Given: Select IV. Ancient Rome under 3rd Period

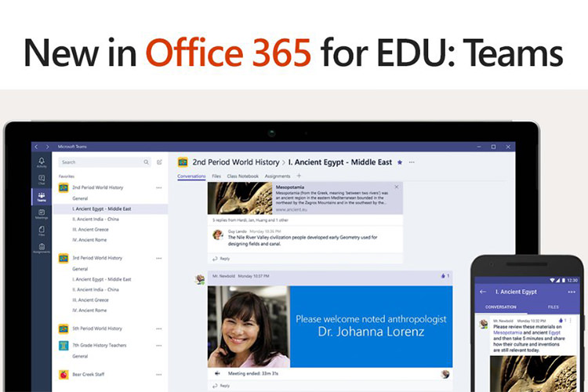Looking at the screenshot, I should click(x=89, y=310).
